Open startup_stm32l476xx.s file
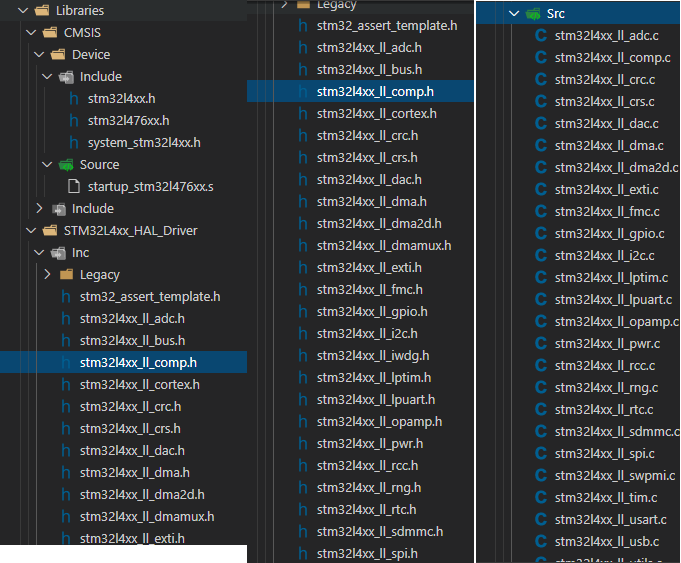Image resolution: width=681 pixels, height=563 pixels. click(x=151, y=187)
